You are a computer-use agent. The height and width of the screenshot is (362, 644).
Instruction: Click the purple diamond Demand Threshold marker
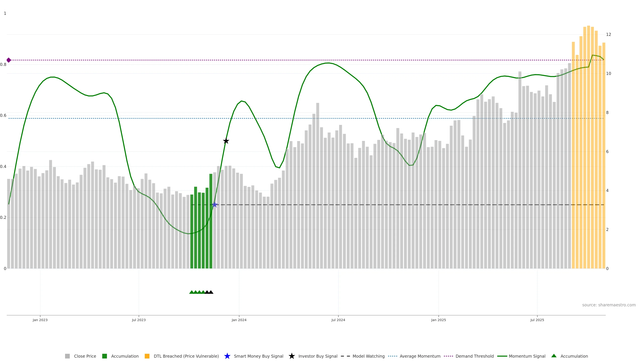click(9, 60)
